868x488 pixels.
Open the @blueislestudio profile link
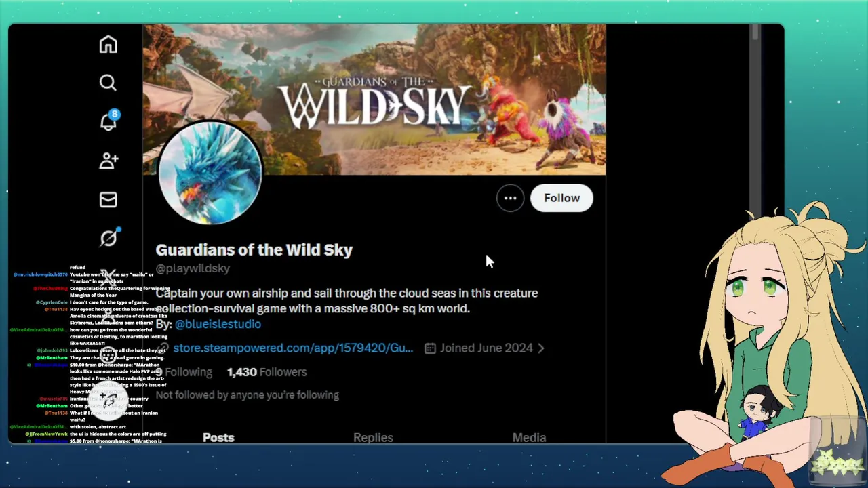[x=218, y=324]
